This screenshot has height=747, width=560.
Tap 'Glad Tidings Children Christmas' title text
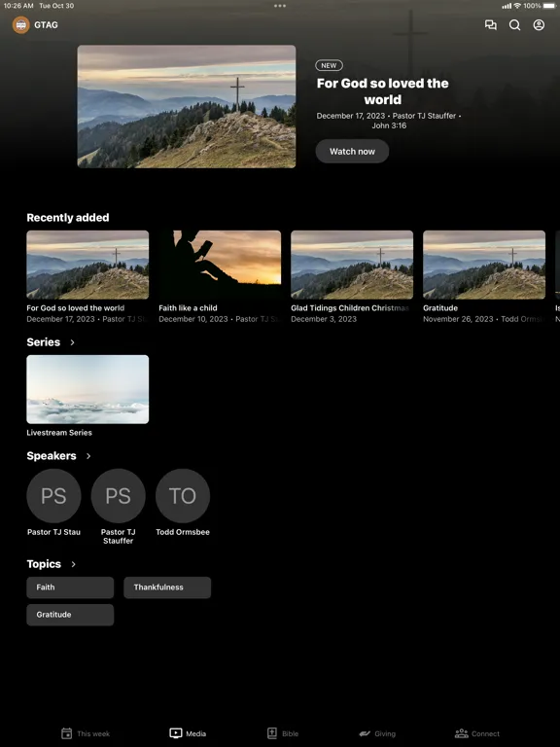point(350,308)
